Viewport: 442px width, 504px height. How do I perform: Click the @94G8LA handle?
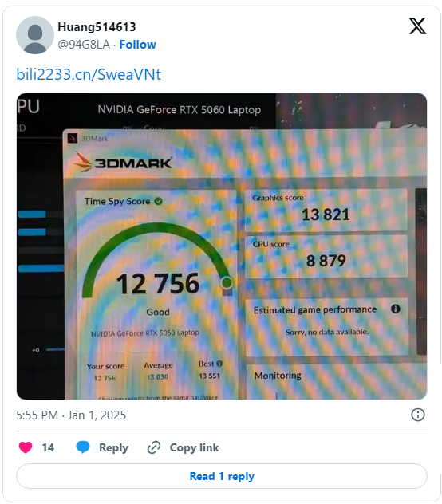point(84,45)
